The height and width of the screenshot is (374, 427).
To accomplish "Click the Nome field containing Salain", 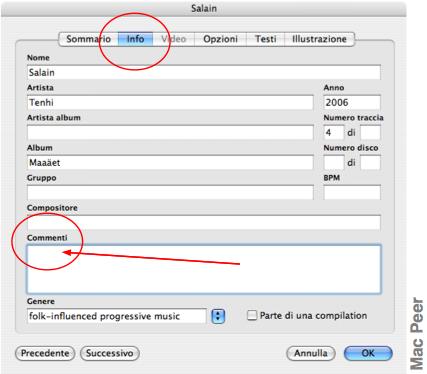I will [204, 72].
